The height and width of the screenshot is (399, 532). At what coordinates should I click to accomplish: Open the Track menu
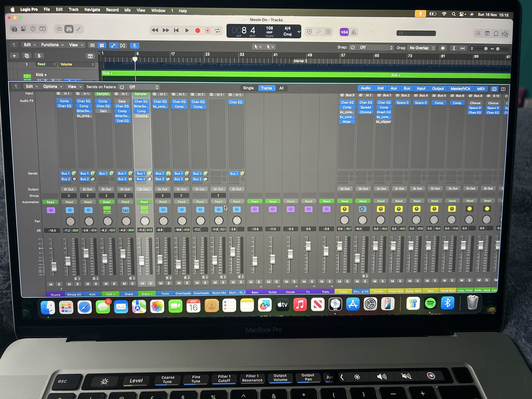[x=74, y=9]
